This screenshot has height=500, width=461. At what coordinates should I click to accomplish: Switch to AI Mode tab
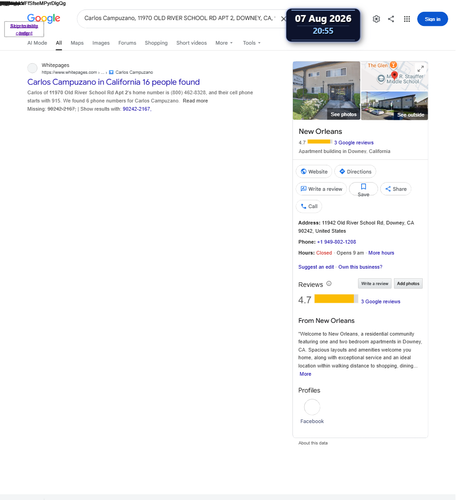click(x=37, y=43)
